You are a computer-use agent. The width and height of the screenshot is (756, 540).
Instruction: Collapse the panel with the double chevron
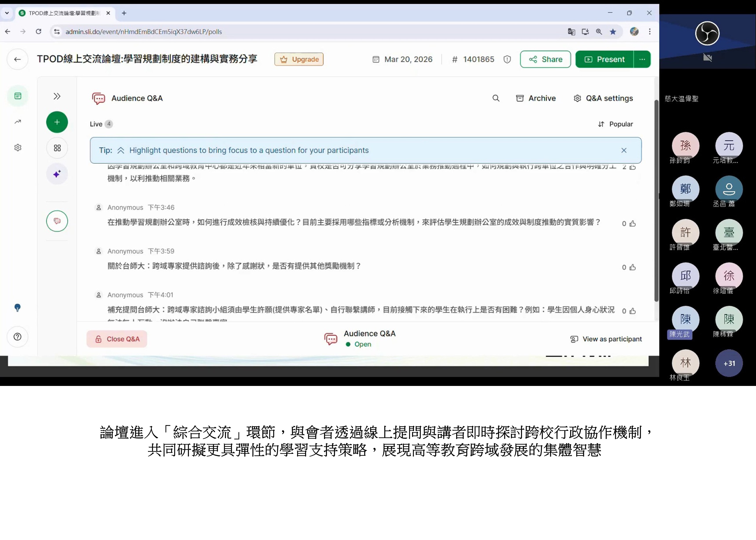[x=56, y=96]
